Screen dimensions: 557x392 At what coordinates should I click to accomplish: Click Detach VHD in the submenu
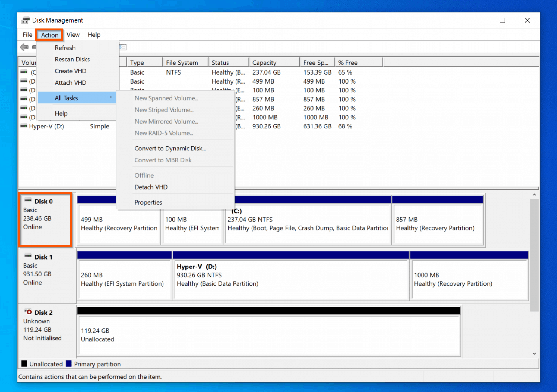(151, 187)
